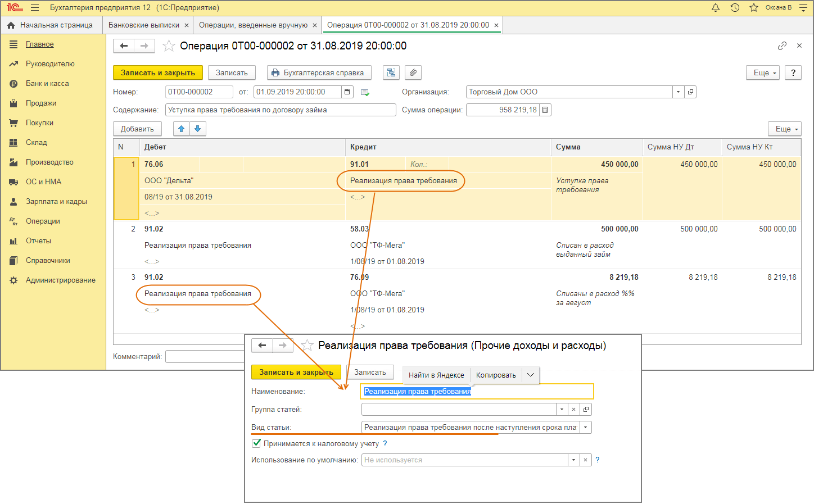This screenshot has width=814, height=504.
Task: Move the row down with the blue down arrow
Action: (x=197, y=129)
